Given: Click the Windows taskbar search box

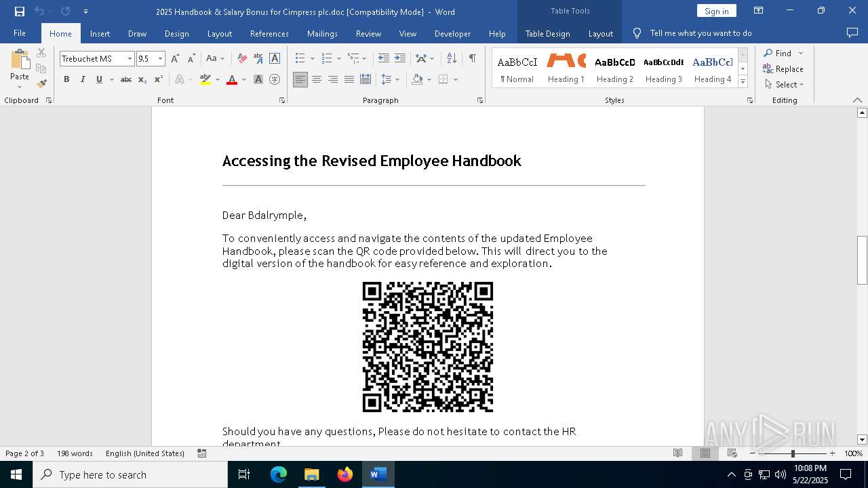Looking at the screenshot, I should coord(130,474).
